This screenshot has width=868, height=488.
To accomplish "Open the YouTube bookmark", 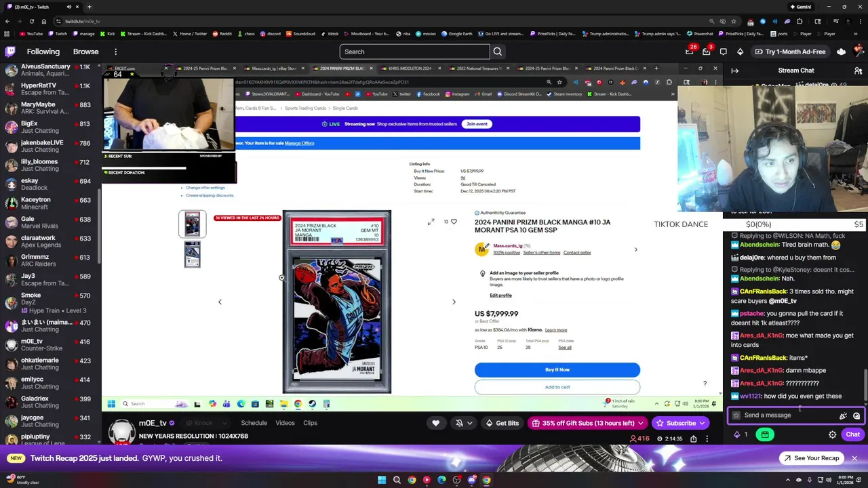I will (31, 34).
